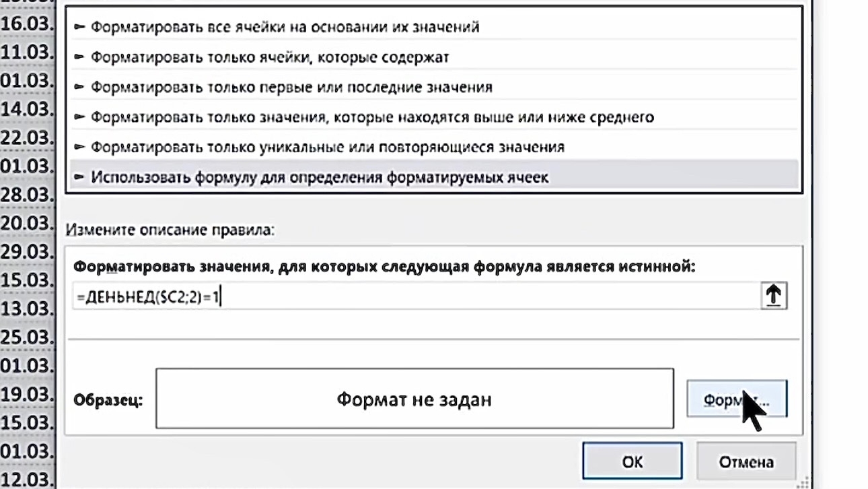
Task: Click the cell with date 14.03.
Action: (x=27, y=108)
